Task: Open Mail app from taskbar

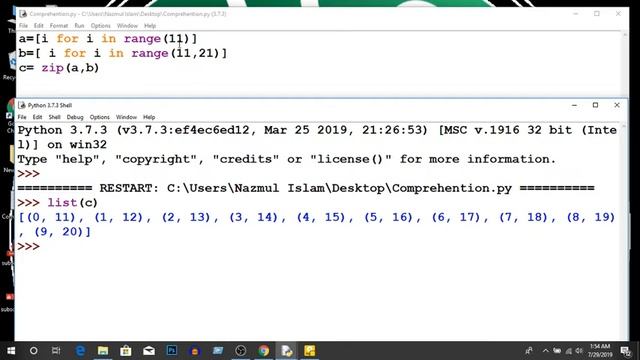Action: pyautogui.click(x=149, y=351)
